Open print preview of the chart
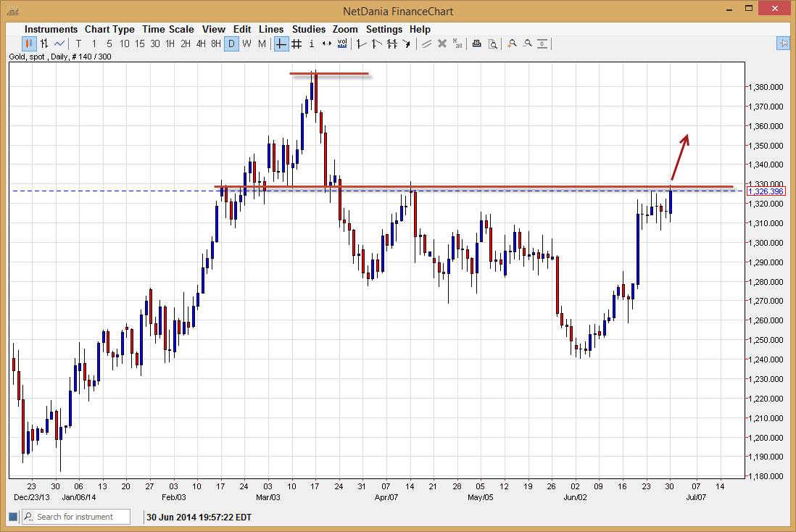796x532 pixels. pyautogui.click(x=493, y=44)
